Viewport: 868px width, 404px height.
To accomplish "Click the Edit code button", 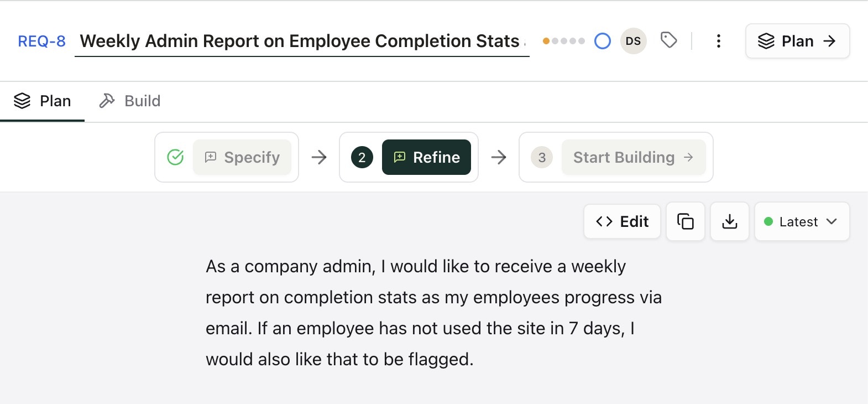I will tap(622, 221).
